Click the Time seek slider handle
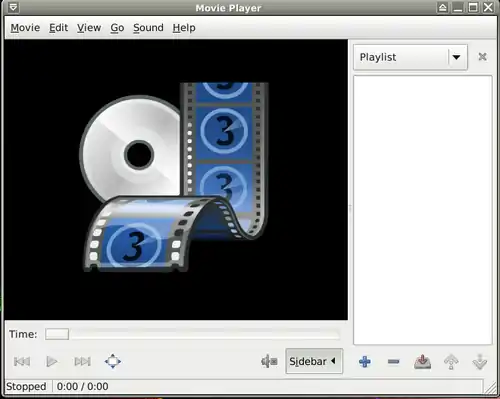 57,334
